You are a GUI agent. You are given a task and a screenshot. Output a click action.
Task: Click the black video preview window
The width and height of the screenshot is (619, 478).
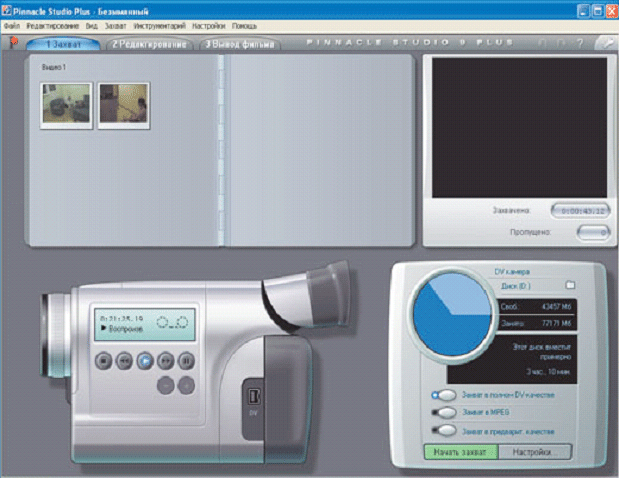point(519,127)
